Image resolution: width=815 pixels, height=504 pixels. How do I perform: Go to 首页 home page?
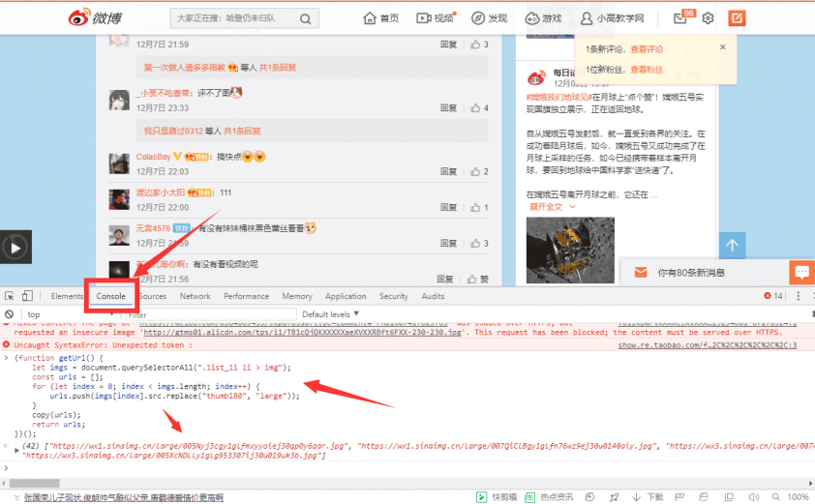point(381,18)
